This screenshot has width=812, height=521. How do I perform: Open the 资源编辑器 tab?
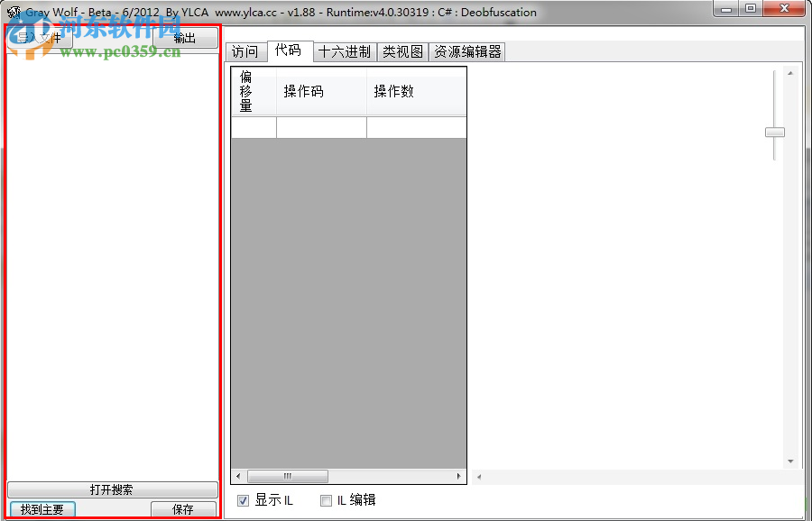click(x=467, y=51)
